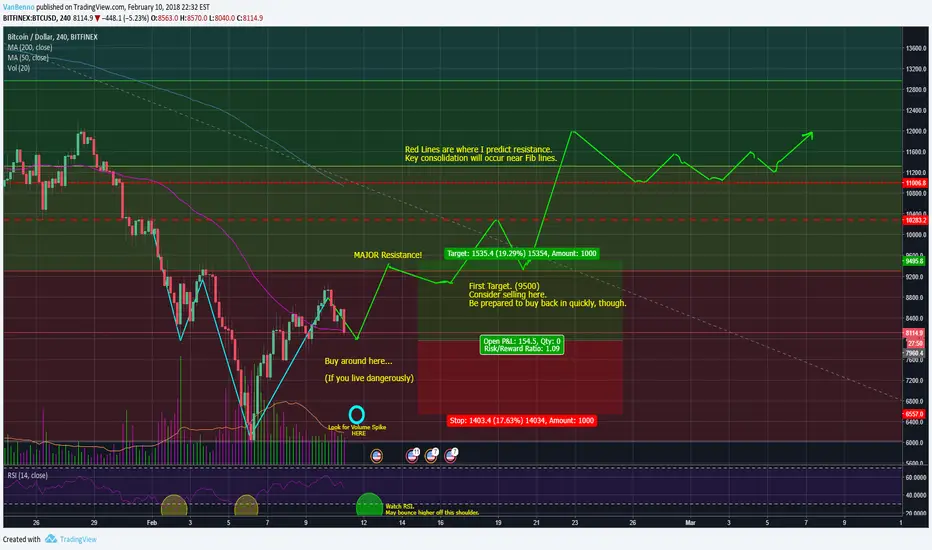Viewport: 932px width, 550px height.
Task: Click the Bitcoin / Dollar chart title
Action: click(x=52, y=37)
